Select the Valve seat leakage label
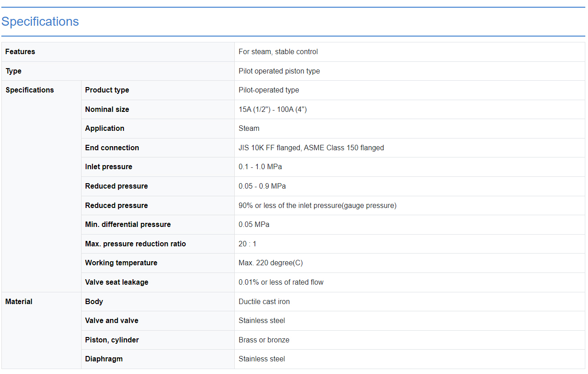This screenshot has width=588, height=374. (116, 282)
